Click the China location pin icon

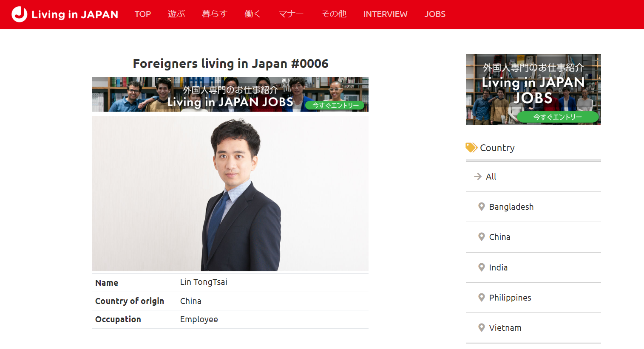click(x=482, y=237)
